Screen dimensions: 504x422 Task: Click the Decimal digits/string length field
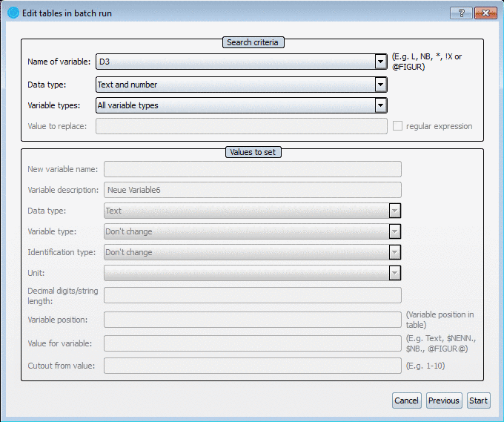tap(252, 295)
